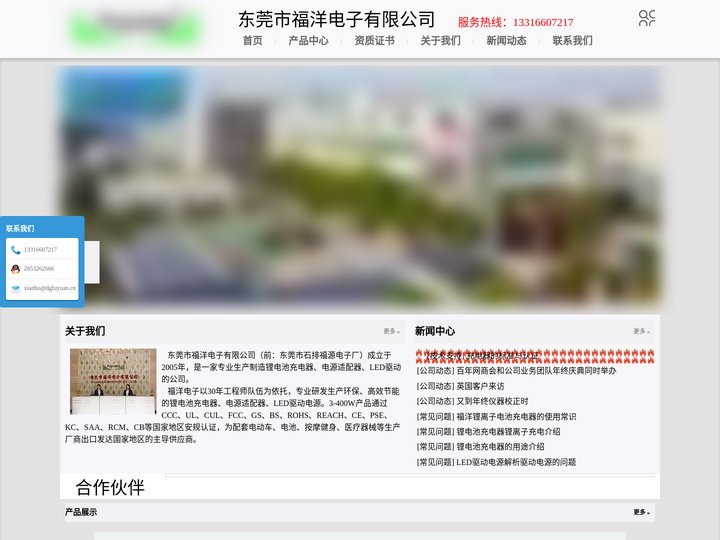Click the email envelope icon in contact widget
Screen dimensions: 720x540
coord(16,288)
